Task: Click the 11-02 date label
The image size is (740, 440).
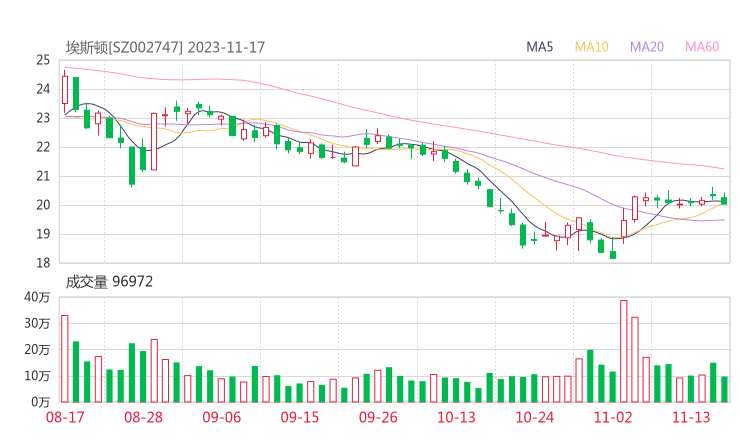Action: [613, 417]
